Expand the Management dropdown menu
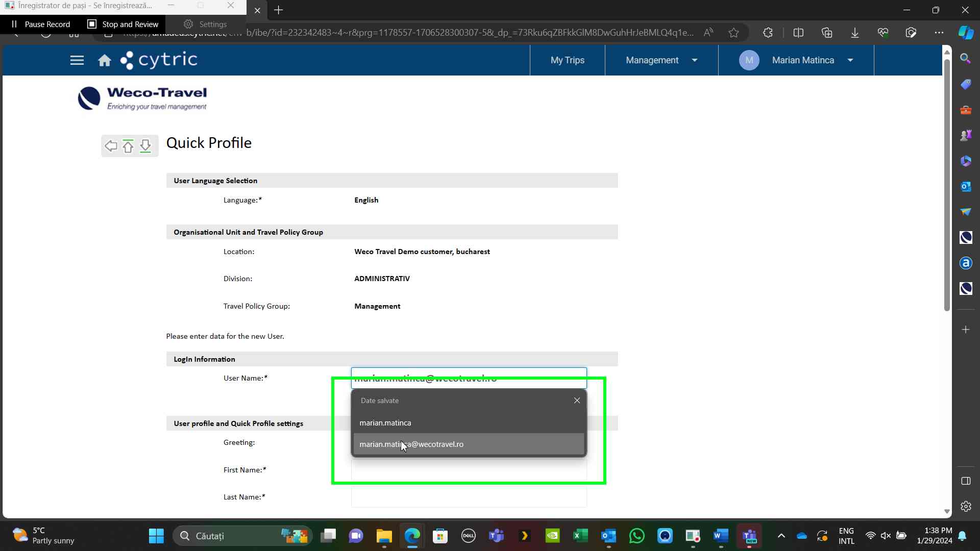 click(x=661, y=60)
